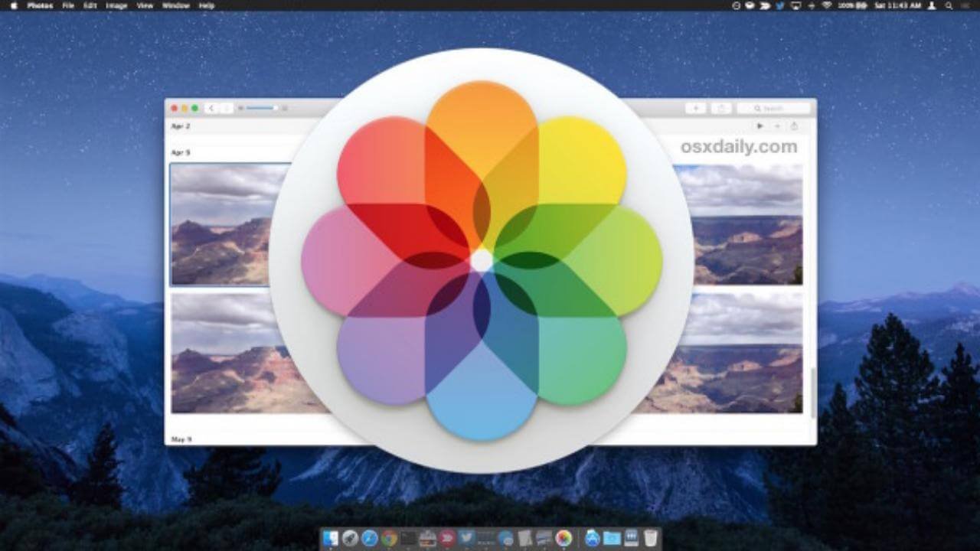The width and height of the screenshot is (980, 551).
Task: Click the plus button in Photos toolbar
Action: pyautogui.click(x=695, y=109)
